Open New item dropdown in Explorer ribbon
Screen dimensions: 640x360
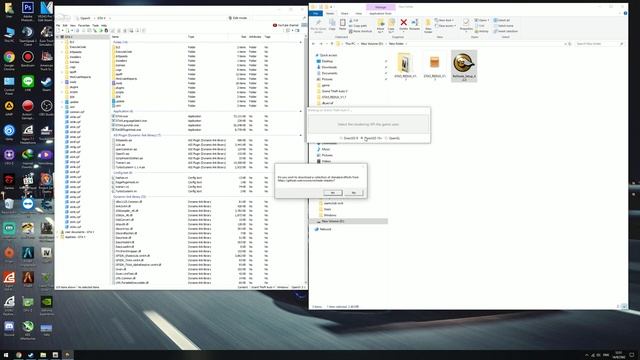[445, 20]
